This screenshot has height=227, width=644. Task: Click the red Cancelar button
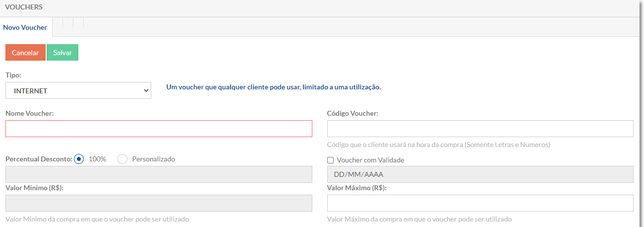coord(25,53)
